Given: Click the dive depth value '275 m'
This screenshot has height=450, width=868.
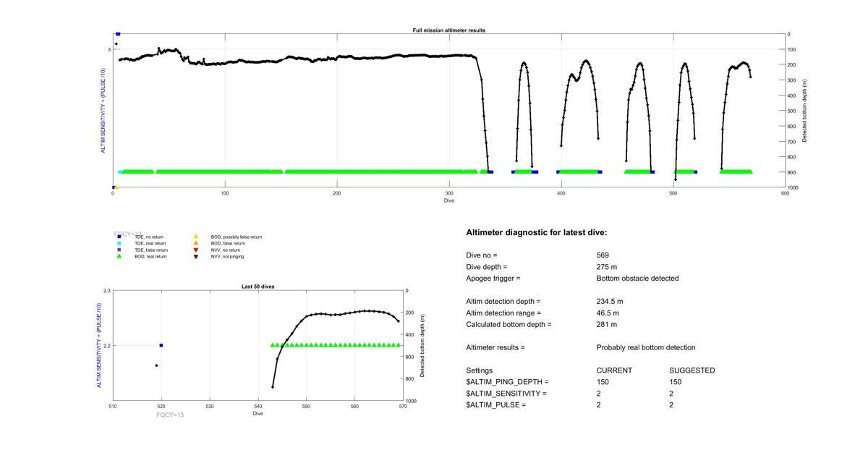Looking at the screenshot, I should (607, 267).
